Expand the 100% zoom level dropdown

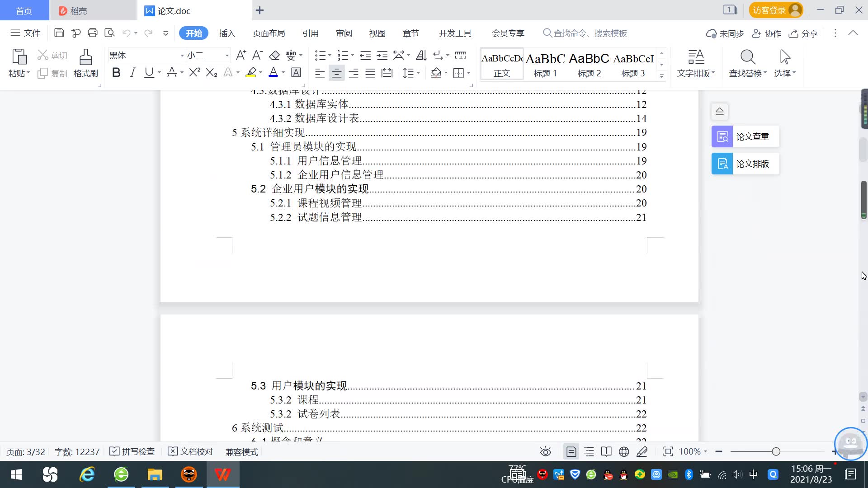(705, 452)
